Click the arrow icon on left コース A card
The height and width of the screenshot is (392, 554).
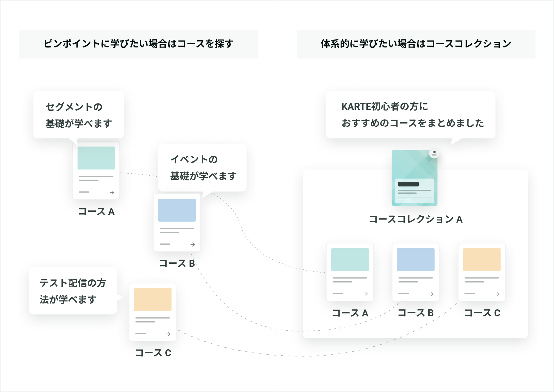point(112,192)
